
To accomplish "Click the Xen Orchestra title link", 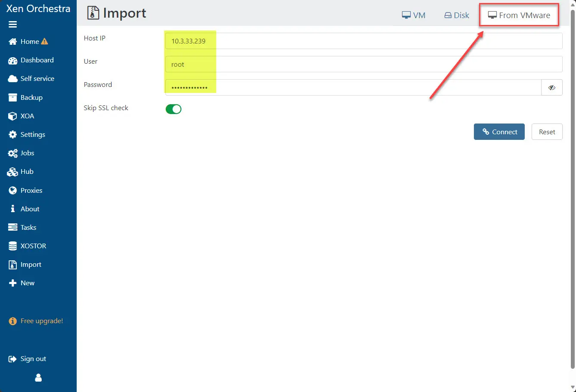I will click(38, 9).
